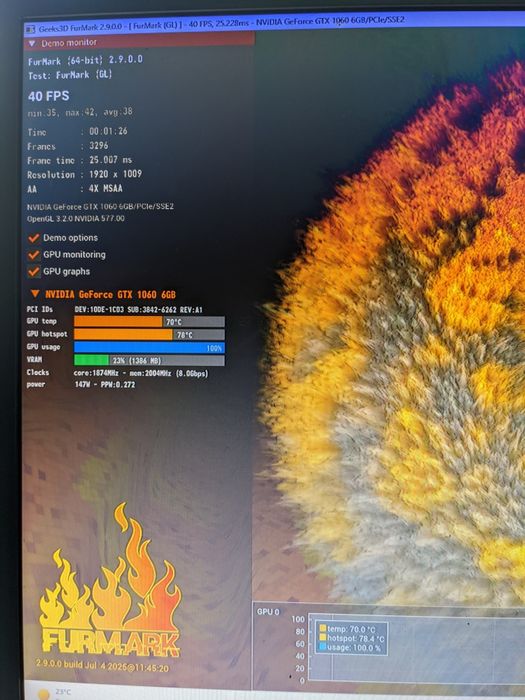Screen dimensions: 525x700
Task: Click the 'OpenGL 3.2.0 NVIDIA 577.00' line
Action: pyautogui.click(x=76, y=219)
